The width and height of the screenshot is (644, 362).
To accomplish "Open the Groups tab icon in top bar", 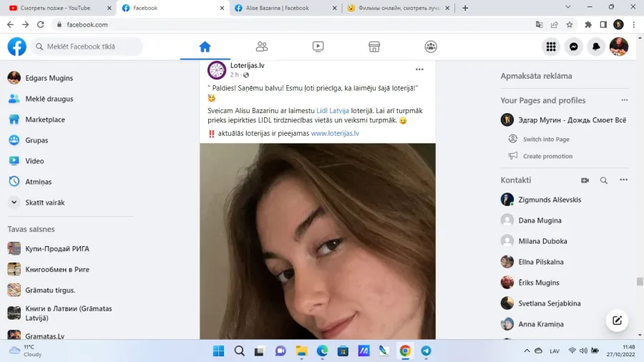I will 431,47.
